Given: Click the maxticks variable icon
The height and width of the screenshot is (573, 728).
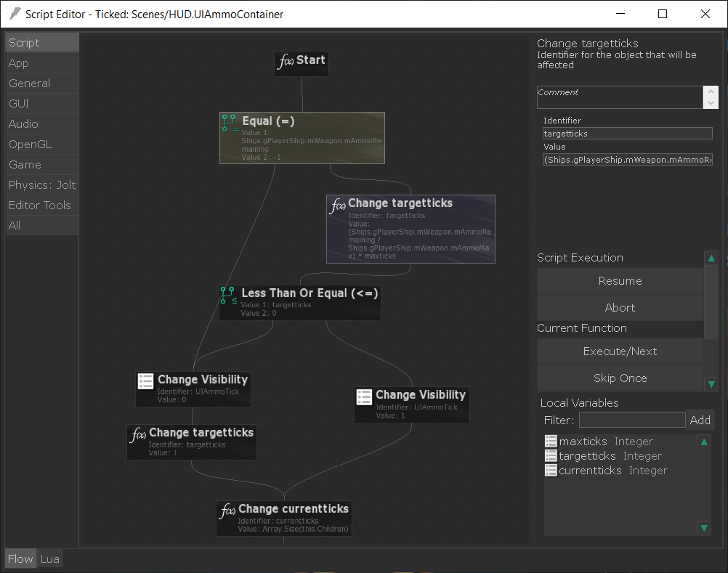Looking at the screenshot, I should (x=551, y=442).
